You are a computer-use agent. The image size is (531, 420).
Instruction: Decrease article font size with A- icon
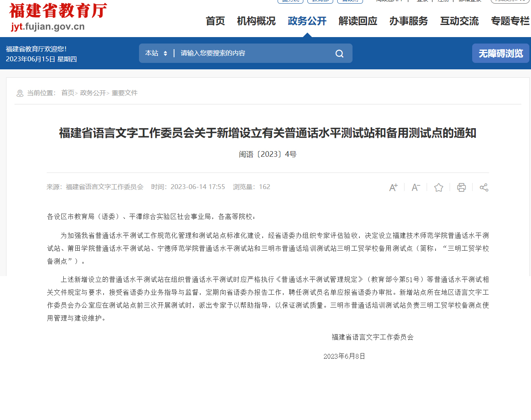pyautogui.click(x=416, y=187)
